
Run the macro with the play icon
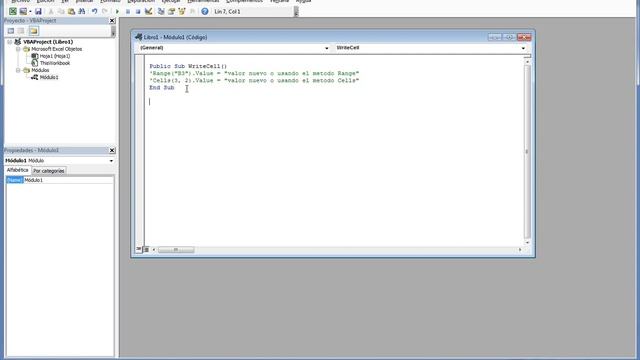pyautogui.click(x=117, y=11)
